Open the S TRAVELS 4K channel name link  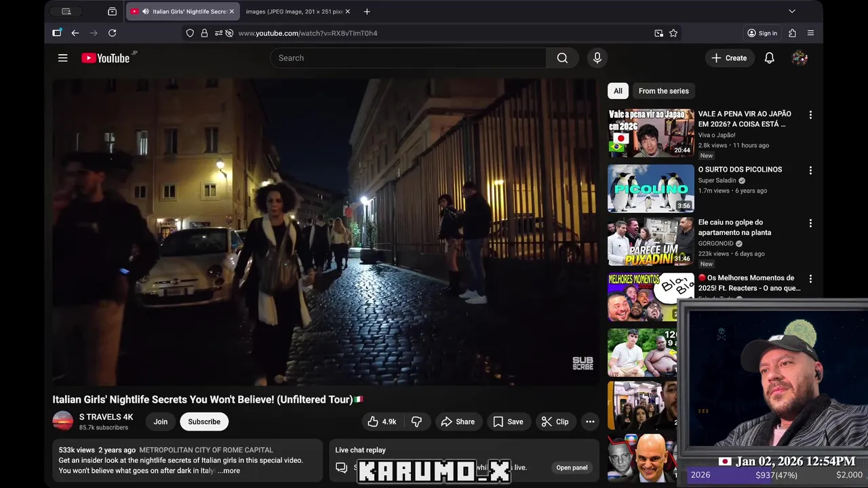106,417
